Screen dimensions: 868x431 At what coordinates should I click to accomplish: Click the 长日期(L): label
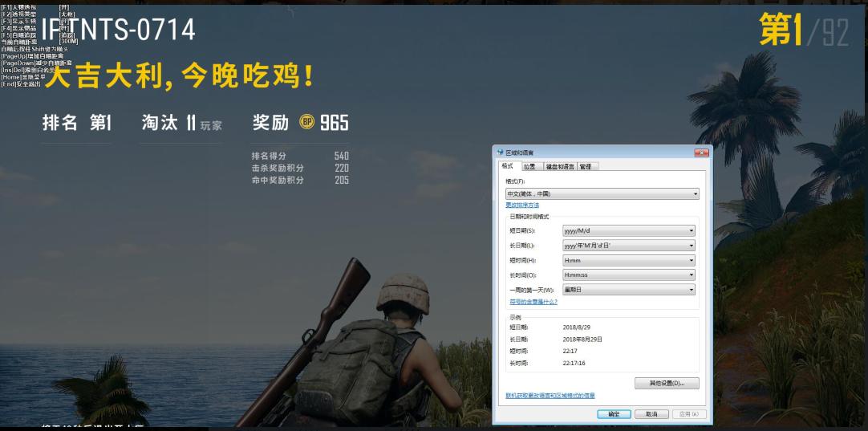coord(522,246)
